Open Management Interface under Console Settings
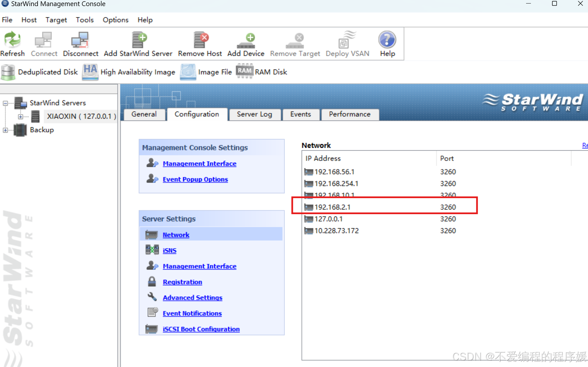Viewport: 588px width, 367px height. (200, 164)
